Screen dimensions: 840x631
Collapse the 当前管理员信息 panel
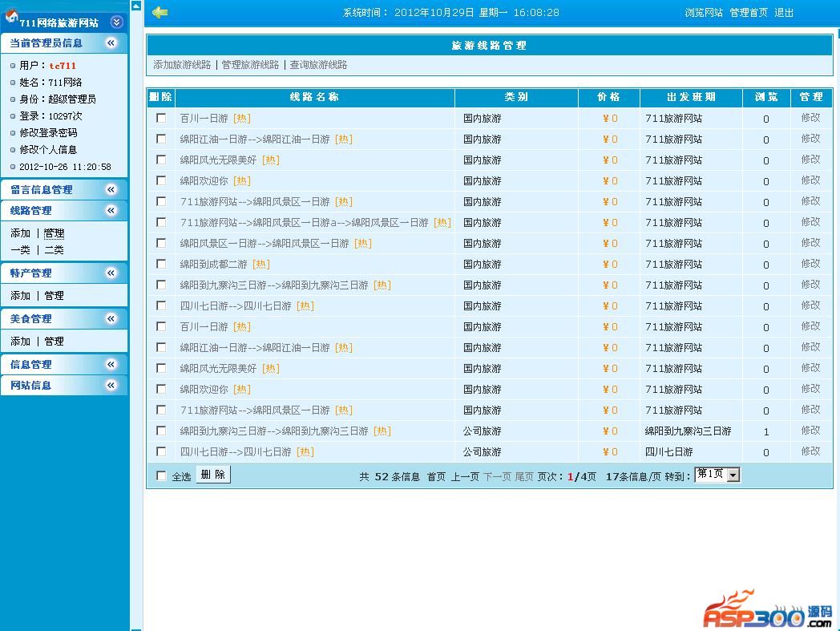[x=111, y=42]
